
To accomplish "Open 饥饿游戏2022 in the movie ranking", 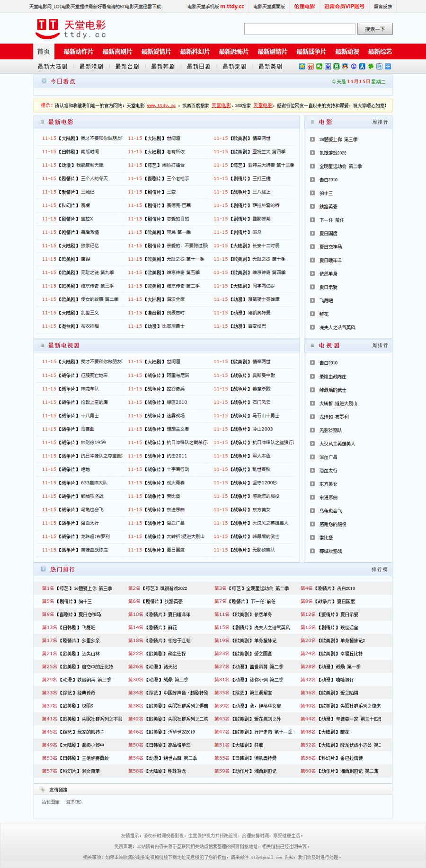I will point(333,153).
